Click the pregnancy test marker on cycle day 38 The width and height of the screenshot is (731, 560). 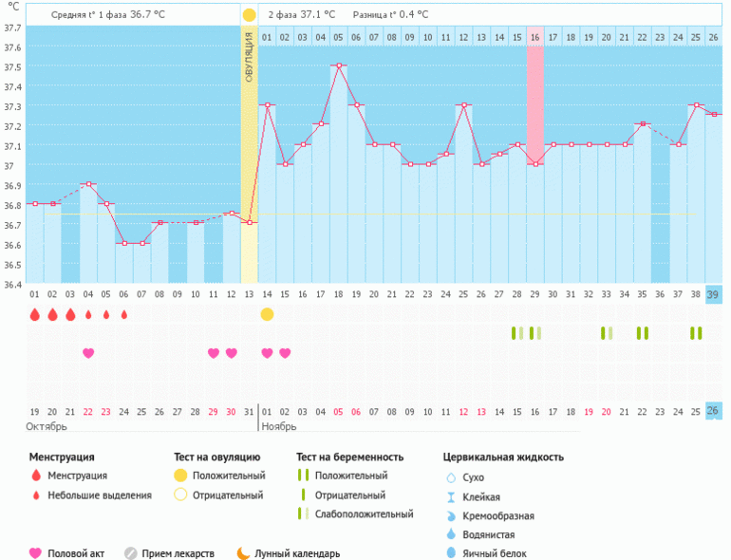(696, 333)
